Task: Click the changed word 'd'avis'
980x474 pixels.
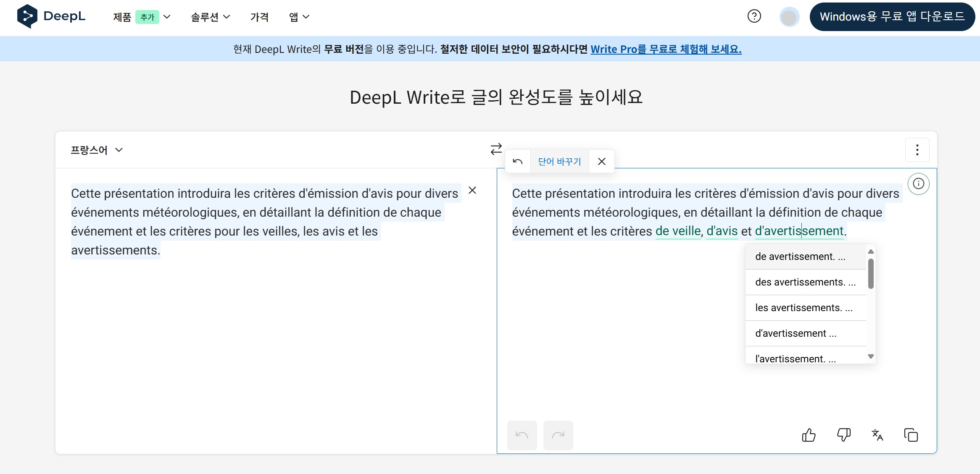Action: tap(722, 231)
